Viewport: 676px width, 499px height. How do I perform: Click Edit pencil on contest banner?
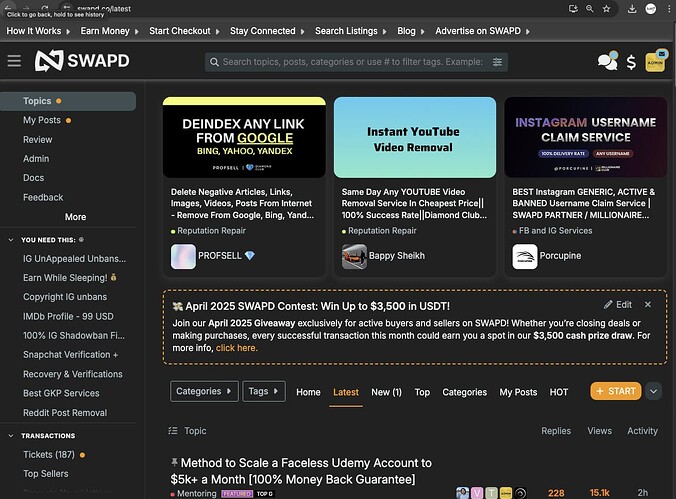coord(618,304)
